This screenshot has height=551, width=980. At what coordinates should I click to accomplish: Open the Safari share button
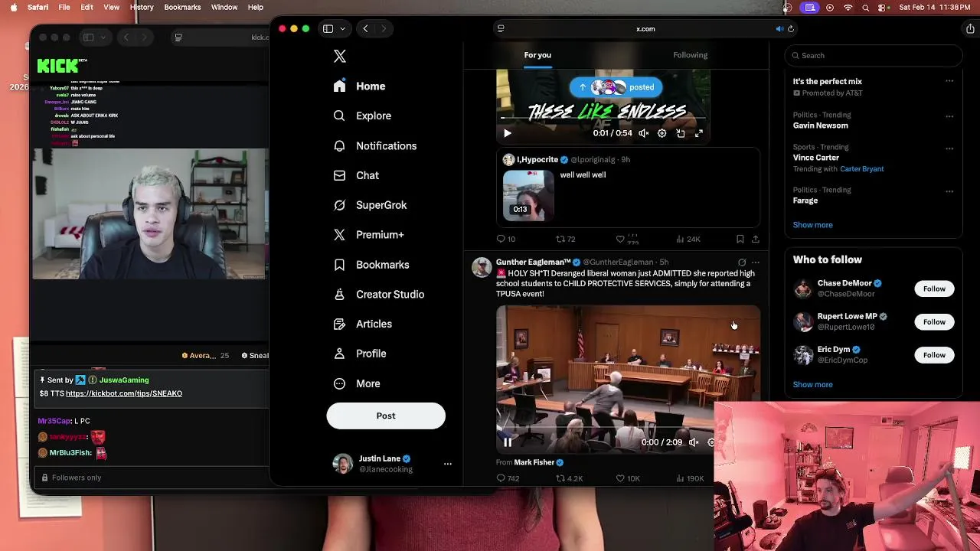click(x=970, y=29)
